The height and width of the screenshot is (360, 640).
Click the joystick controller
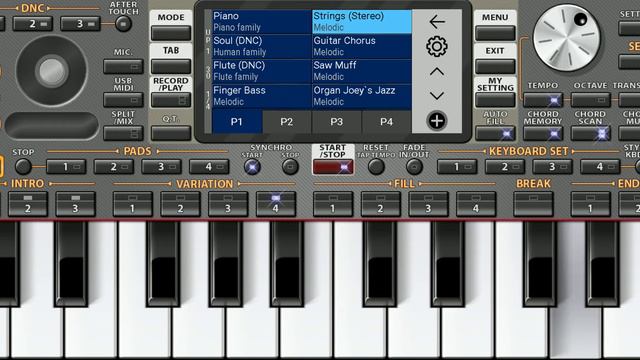(x=51, y=71)
